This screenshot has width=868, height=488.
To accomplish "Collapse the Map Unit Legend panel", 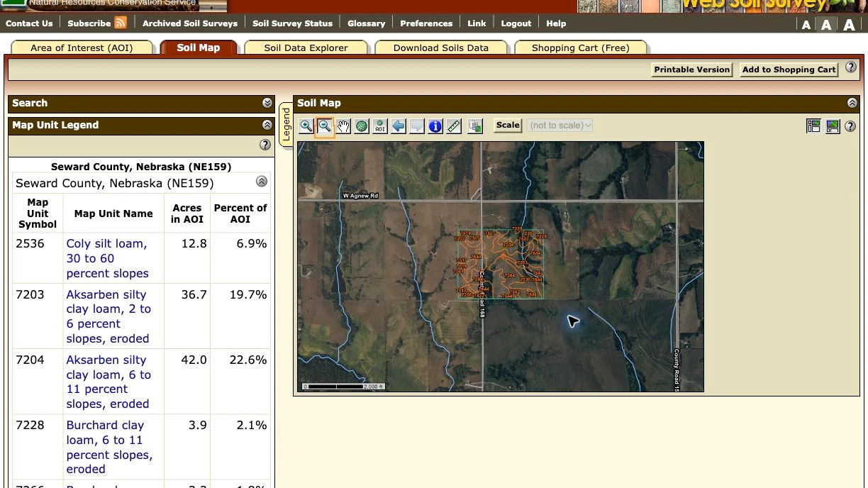I will click(x=267, y=125).
